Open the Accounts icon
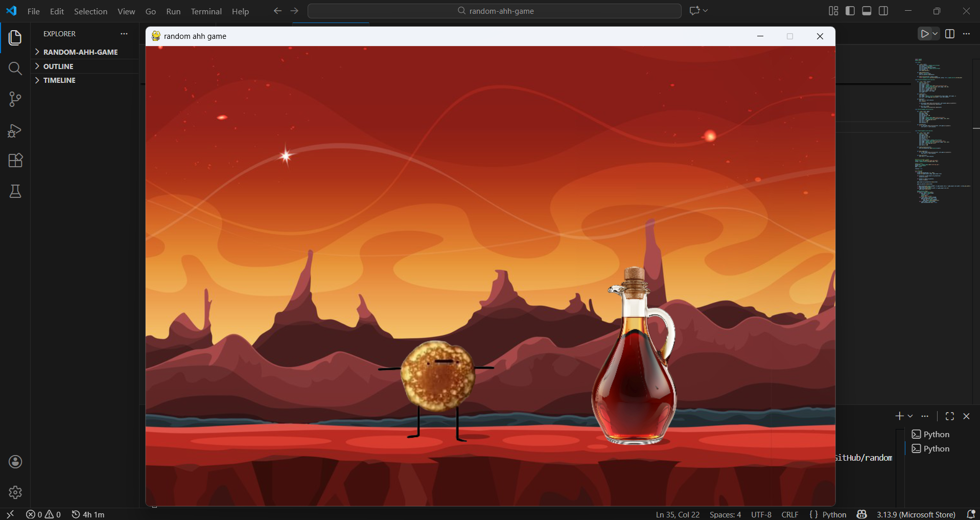 point(15,462)
